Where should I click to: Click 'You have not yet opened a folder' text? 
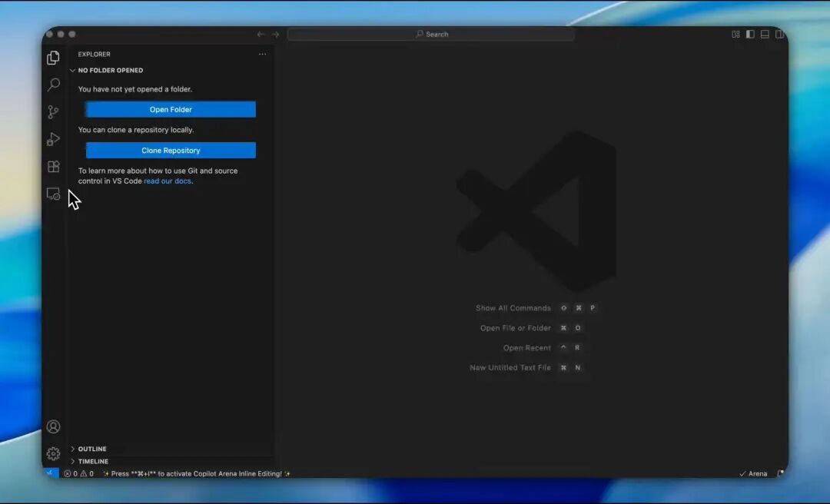coord(135,89)
